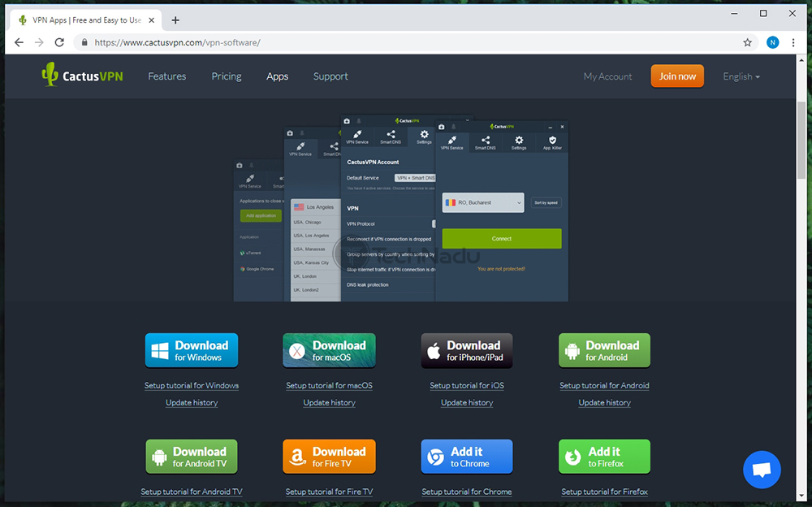Image resolution: width=812 pixels, height=507 pixels.
Task: Click the address bar URL field
Action: 406,42
